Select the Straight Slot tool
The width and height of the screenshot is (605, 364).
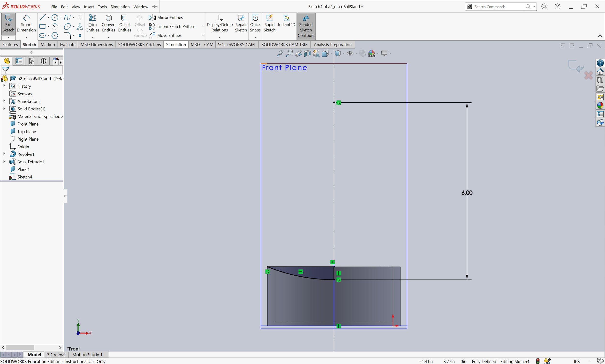pos(42,36)
